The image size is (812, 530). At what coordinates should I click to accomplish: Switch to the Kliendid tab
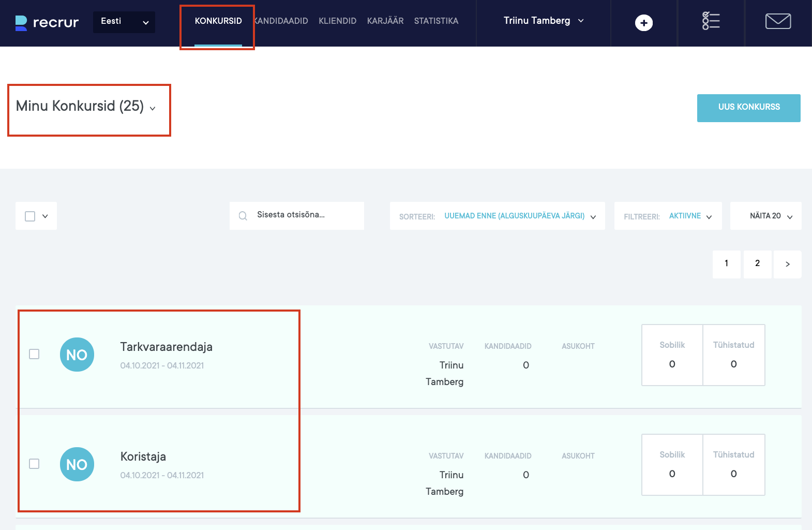click(337, 21)
